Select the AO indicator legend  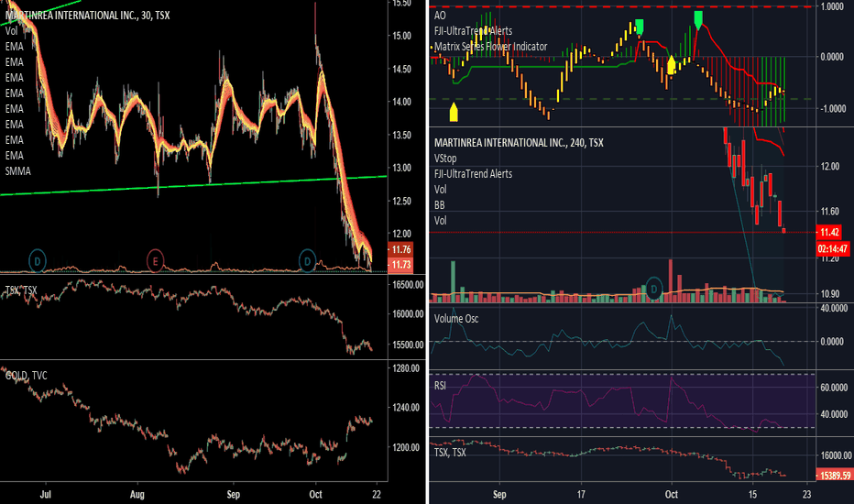[440, 16]
